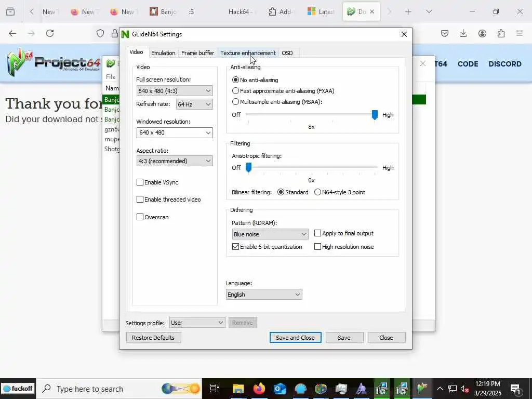
Task: Open the Settings profile User dropdown
Action: point(197,323)
